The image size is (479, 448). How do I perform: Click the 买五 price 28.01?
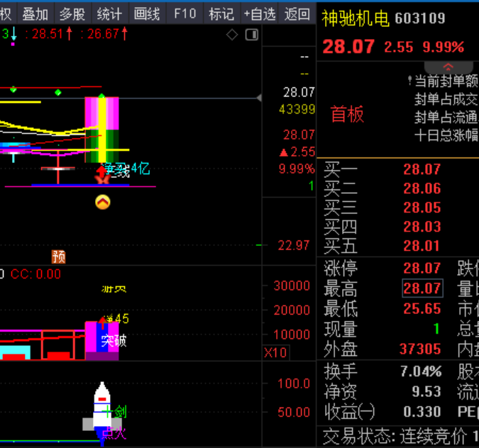pos(422,246)
